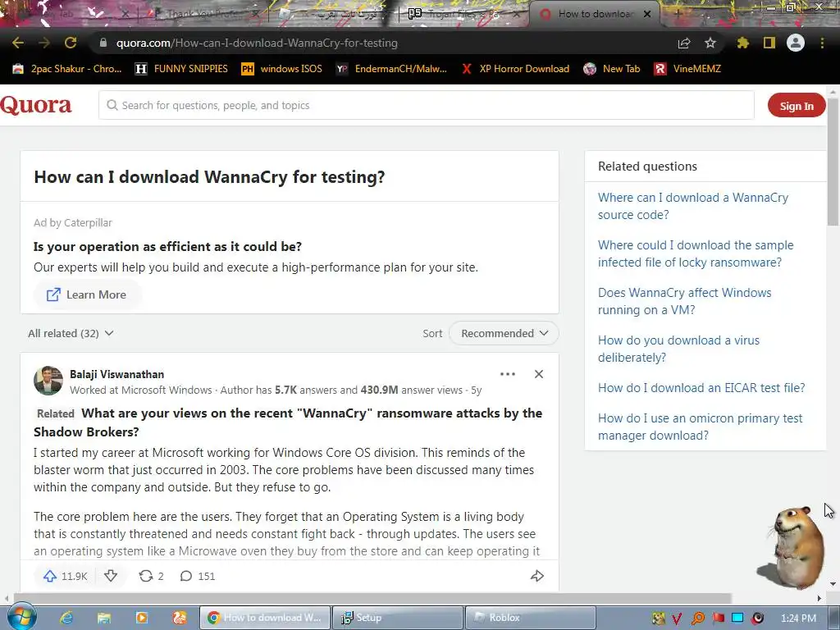Open 'Where can I download a WannaCry source code?'
Viewport: 840px width, 630px height.
click(x=693, y=206)
